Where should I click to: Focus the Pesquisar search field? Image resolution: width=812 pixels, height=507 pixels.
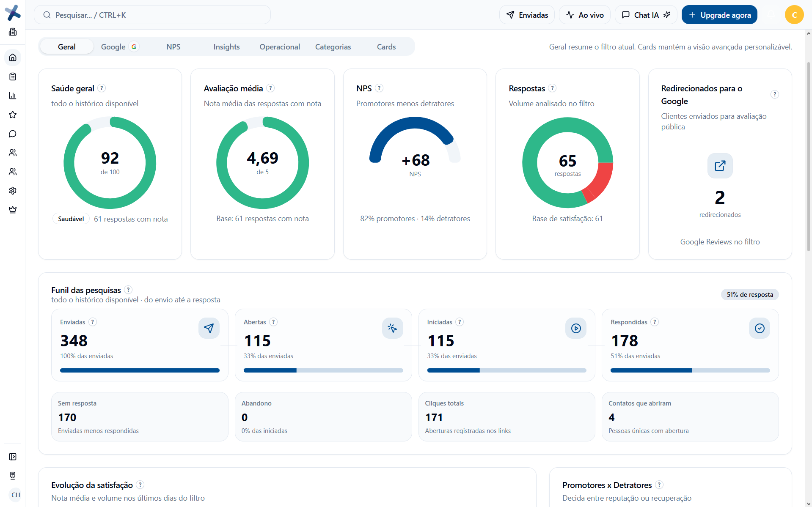click(x=152, y=15)
